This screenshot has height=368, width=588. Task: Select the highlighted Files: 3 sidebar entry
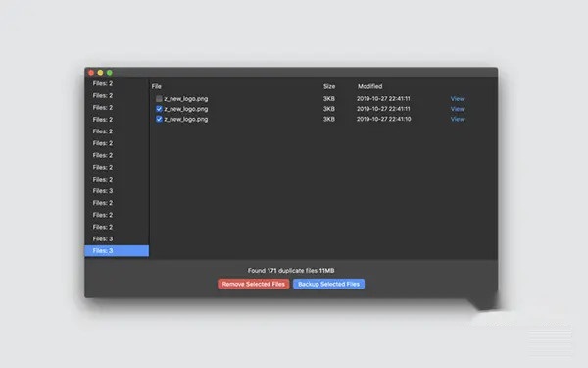pyautogui.click(x=117, y=251)
